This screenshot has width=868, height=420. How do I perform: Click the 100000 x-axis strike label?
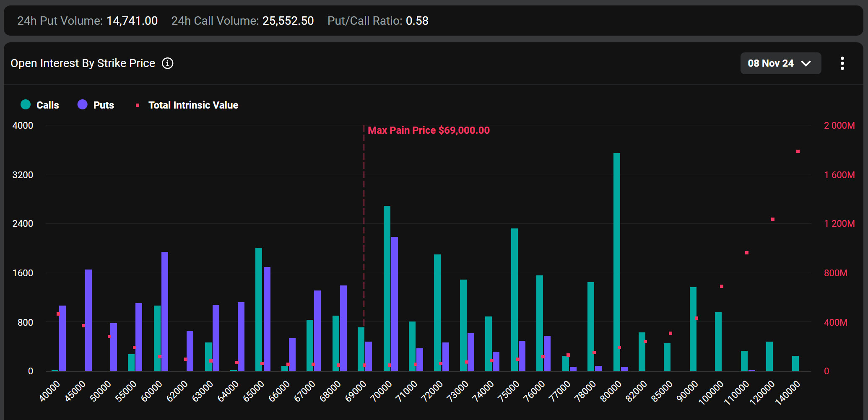[x=711, y=392]
